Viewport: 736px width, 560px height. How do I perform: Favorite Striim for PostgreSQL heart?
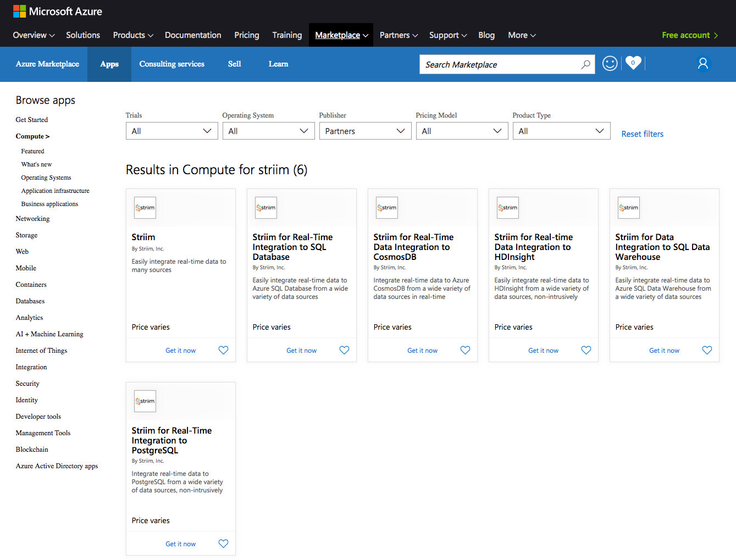(223, 544)
